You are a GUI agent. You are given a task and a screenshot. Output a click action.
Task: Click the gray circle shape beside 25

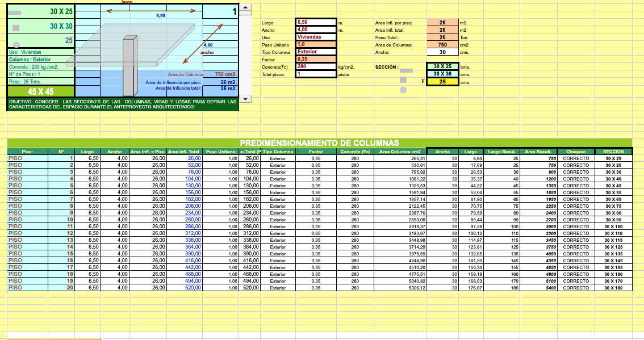(x=16, y=44)
